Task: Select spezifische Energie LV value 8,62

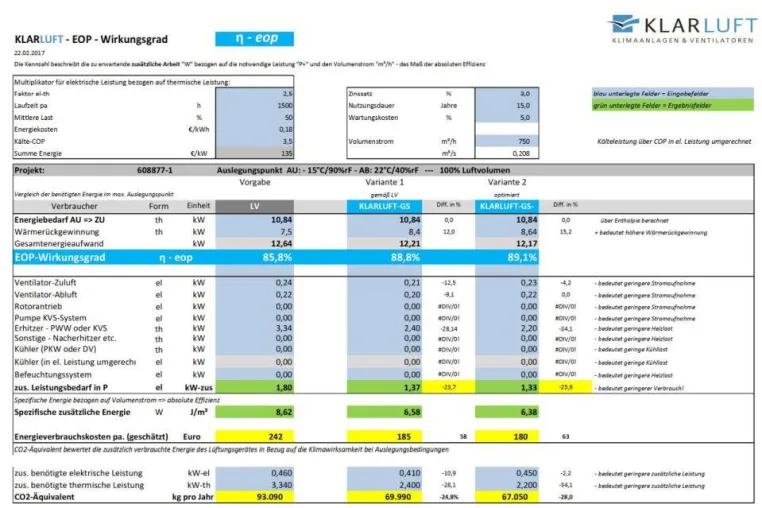Action: [255, 412]
